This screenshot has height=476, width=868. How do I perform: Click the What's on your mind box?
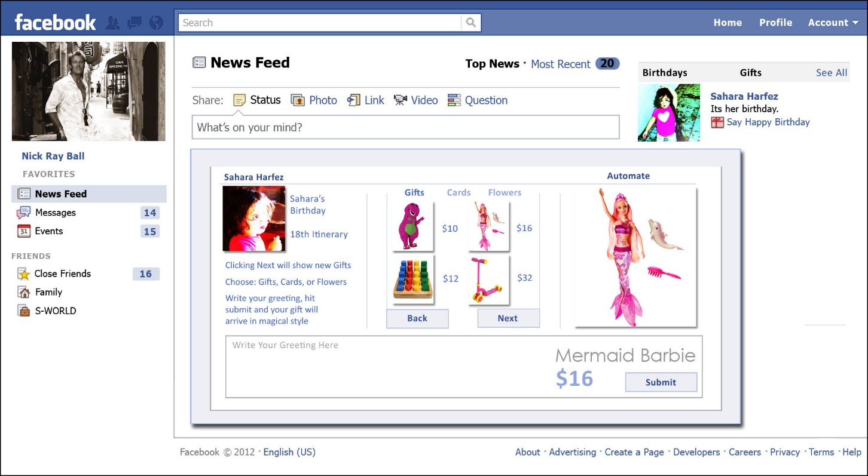(405, 127)
